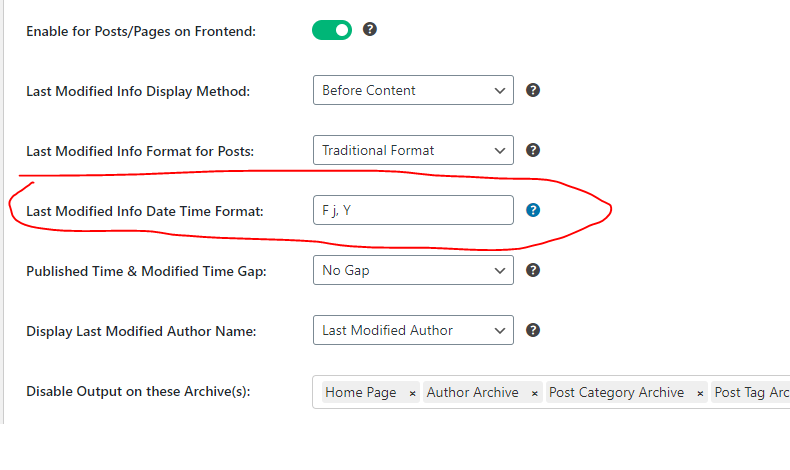Viewport: 790px width, 470px height.
Task: Open Last Modified Info Format for Posts dropdown
Action: tap(413, 150)
